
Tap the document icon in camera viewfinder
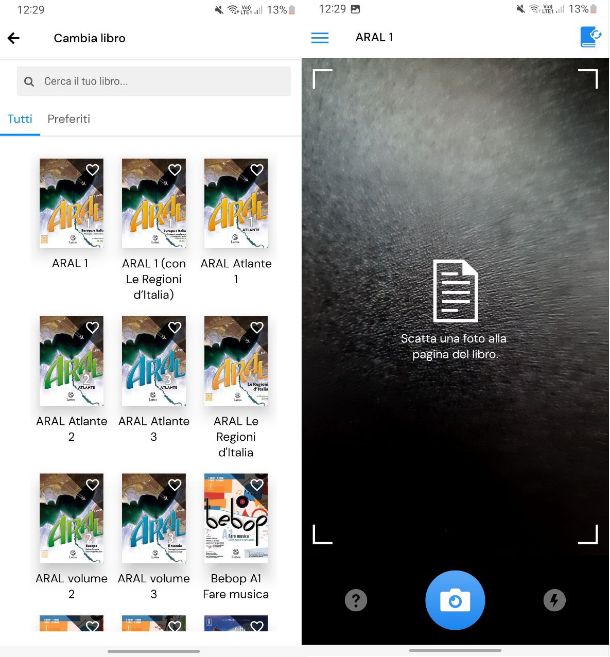coord(455,291)
